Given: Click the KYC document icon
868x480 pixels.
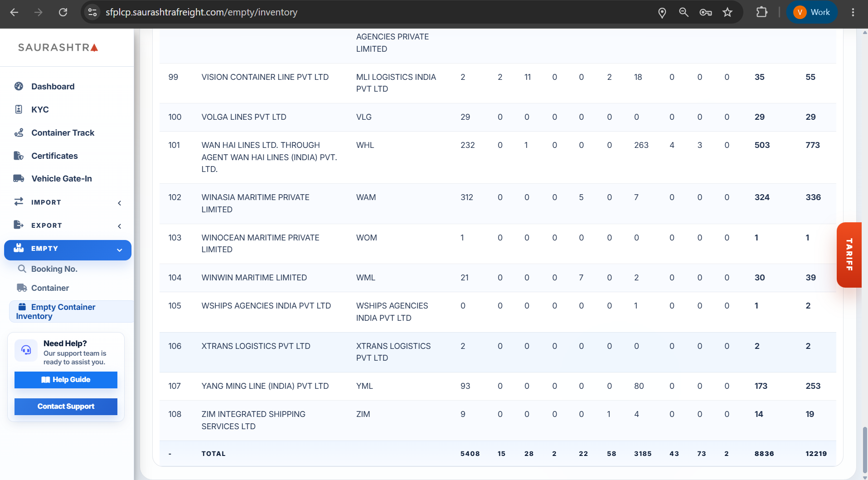Looking at the screenshot, I should (x=19, y=109).
